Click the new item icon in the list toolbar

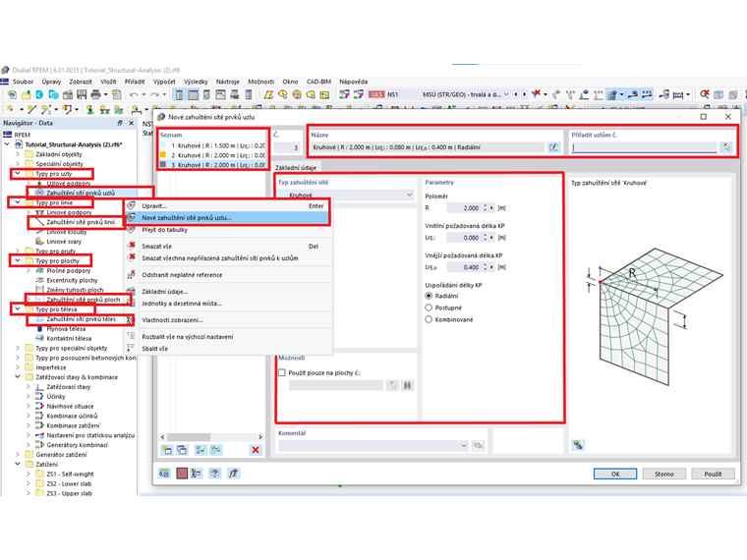click(167, 450)
